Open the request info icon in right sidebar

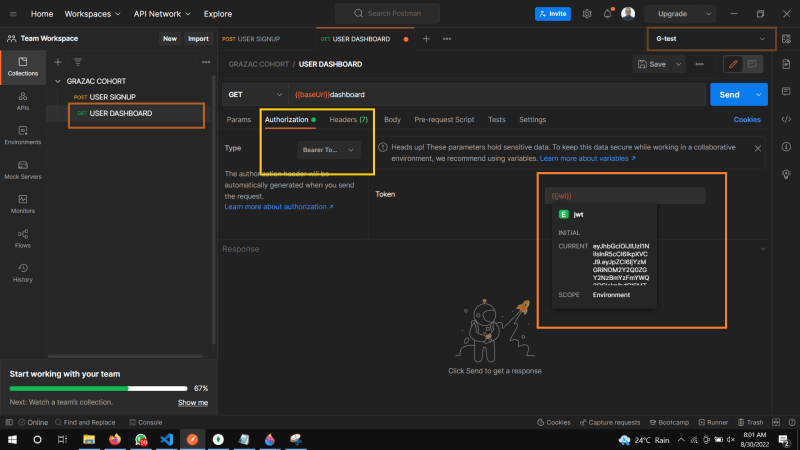(x=786, y=147)
